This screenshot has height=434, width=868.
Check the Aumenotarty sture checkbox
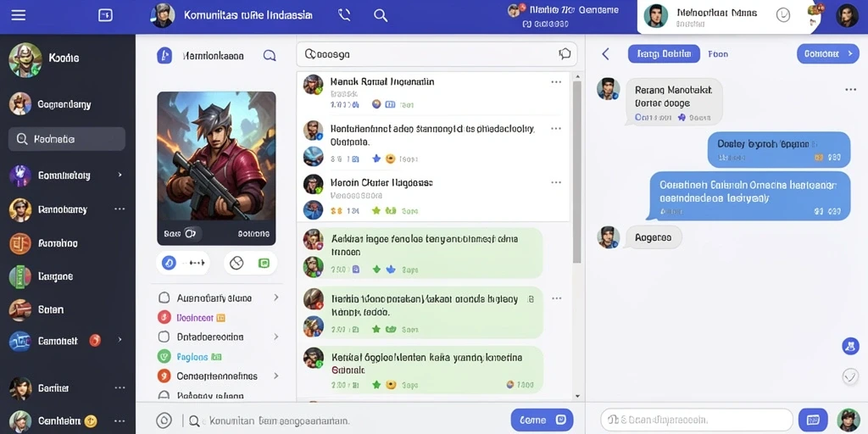point(164,298)
